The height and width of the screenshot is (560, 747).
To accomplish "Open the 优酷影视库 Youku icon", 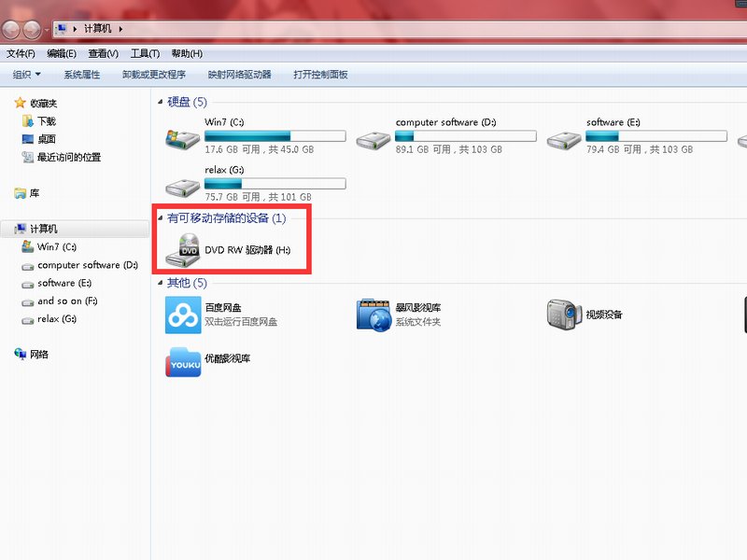I will point(183,363).
